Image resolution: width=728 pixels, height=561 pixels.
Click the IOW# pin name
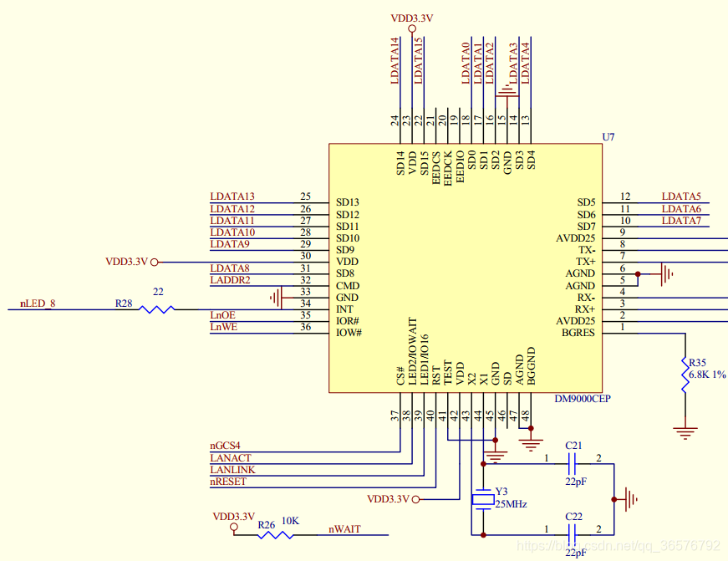(349, 333)
